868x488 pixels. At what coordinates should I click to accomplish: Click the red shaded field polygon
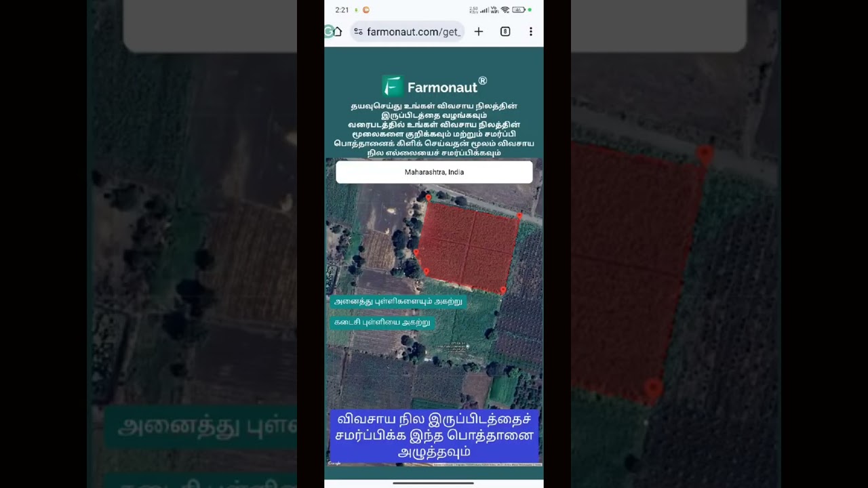point(468,247)
